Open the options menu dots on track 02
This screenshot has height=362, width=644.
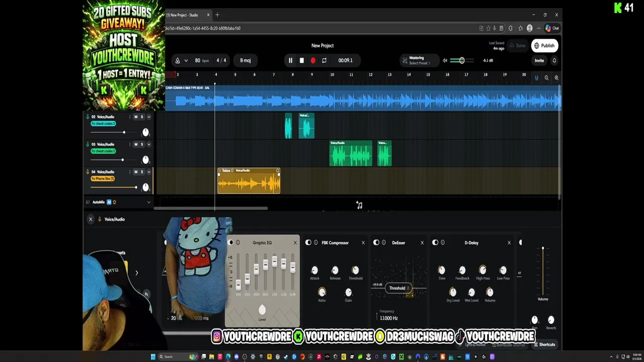click(130, 117)
